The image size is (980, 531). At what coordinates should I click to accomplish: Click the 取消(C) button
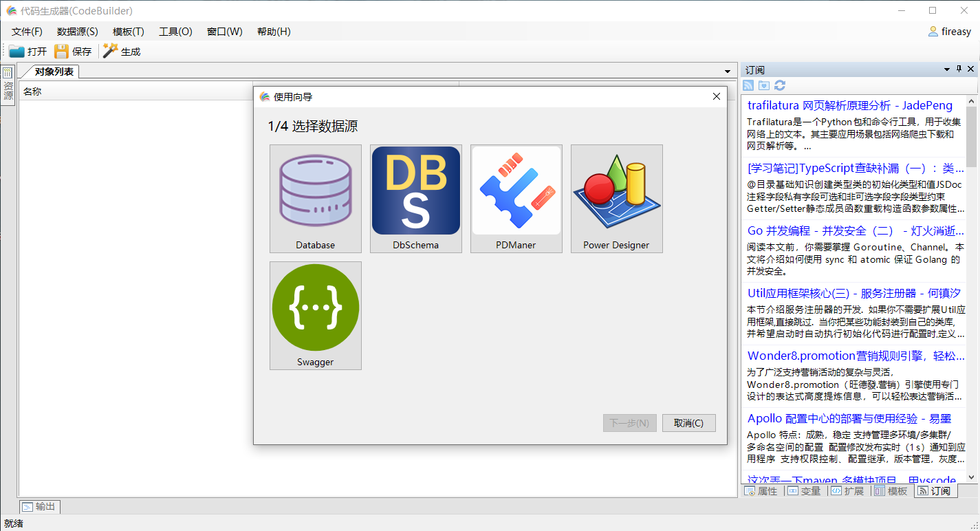pyautogui.click(x=689, y=423)
